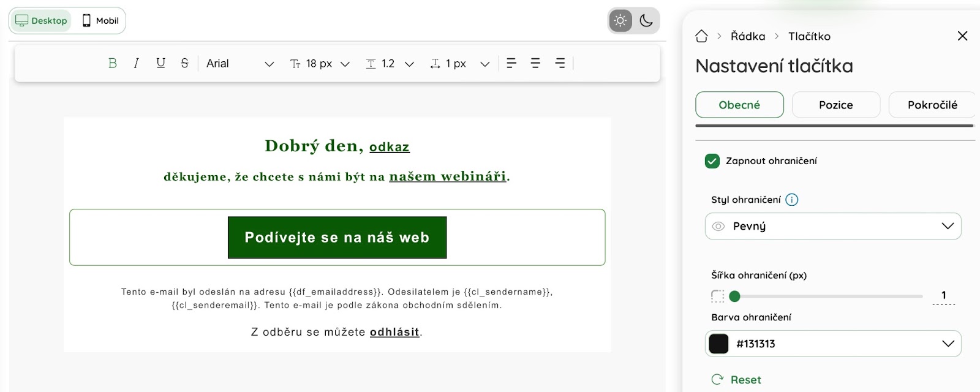Switch to light mode sun toggle
Viewport: 980px width, 392px height.
pyautogui.click(x=620, y=21)
